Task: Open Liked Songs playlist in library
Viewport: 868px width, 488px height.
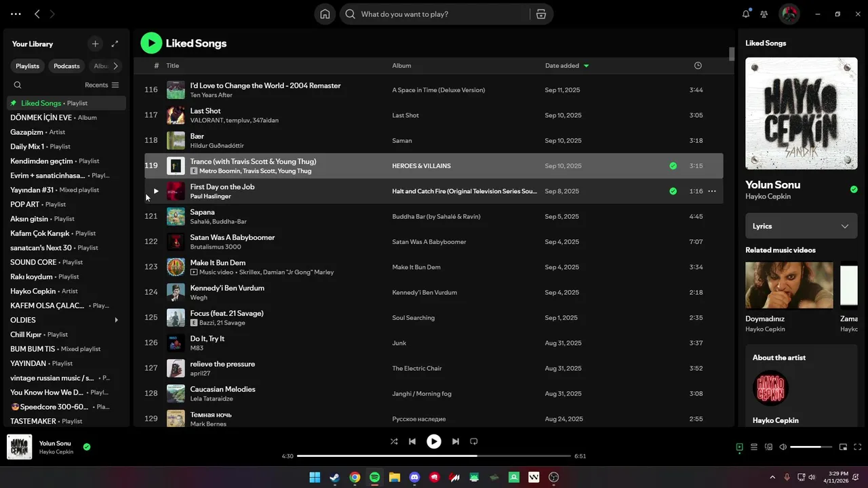Action: click(66, 103)
